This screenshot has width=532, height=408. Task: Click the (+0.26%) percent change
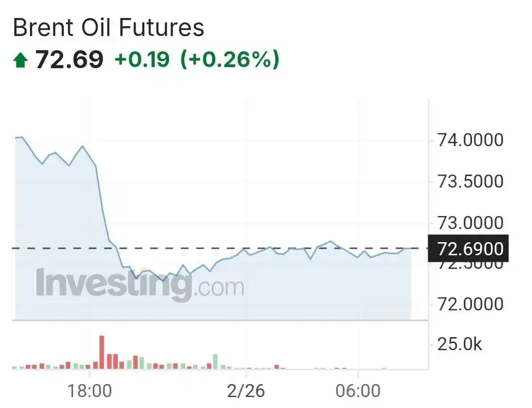point(230,59)
